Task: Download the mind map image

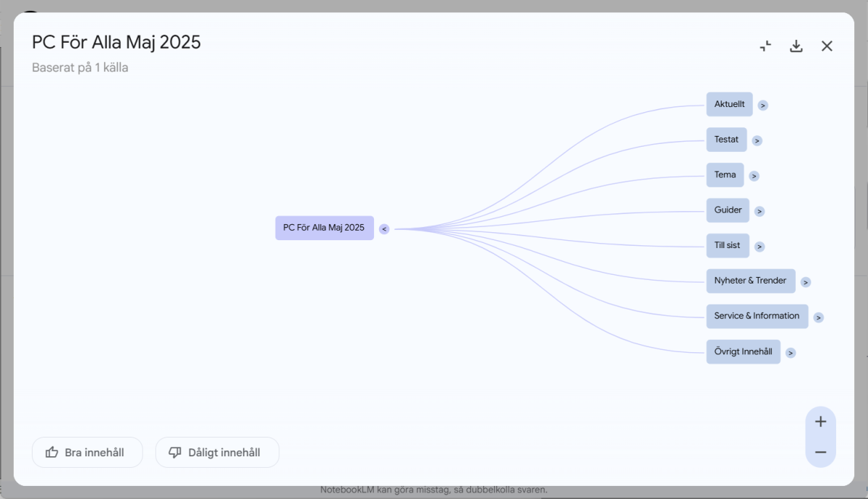Action: [796, 46]
